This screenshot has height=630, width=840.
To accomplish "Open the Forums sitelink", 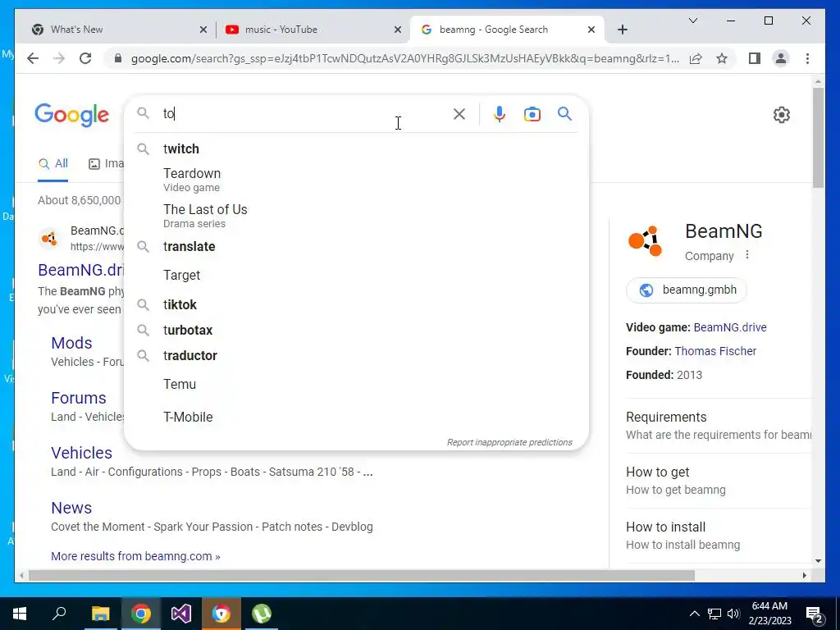I will click(x=78, y=398).
